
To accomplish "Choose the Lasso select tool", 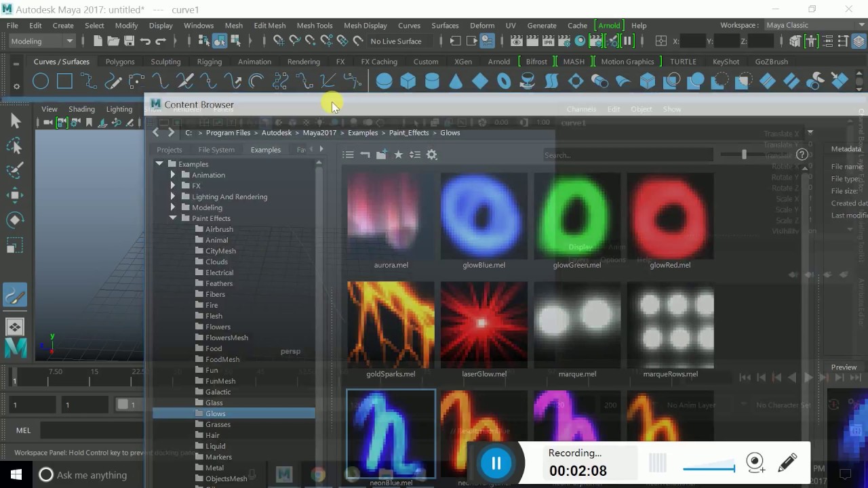I will pos(15,146).
